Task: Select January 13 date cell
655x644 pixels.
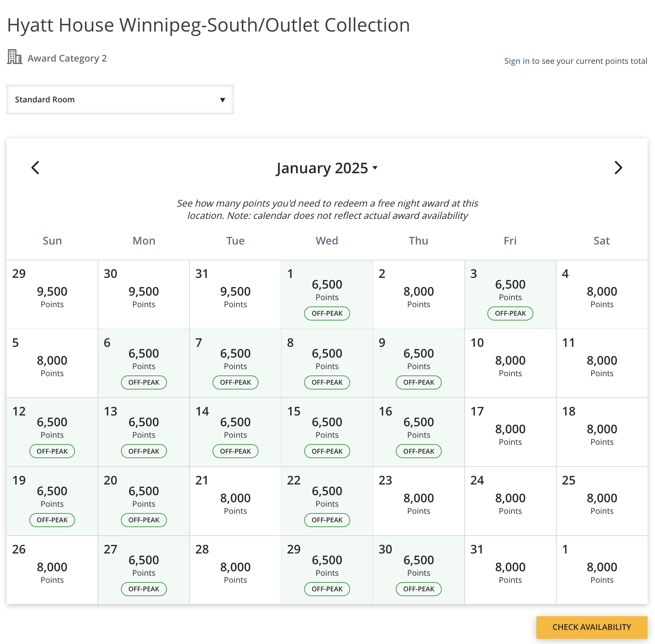Action: 144,432
